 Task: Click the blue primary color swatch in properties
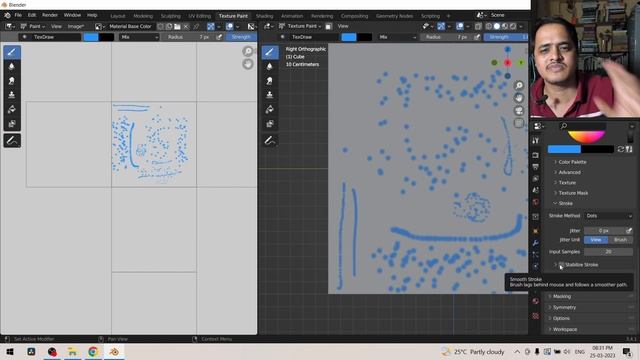564,149
